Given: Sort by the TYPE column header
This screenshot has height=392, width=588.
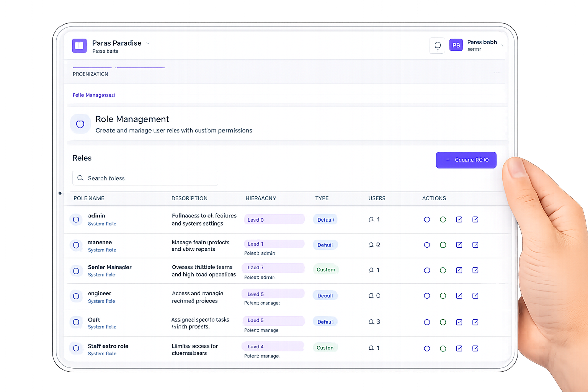Looking at the screenshot, I should [x=322, y=198].
